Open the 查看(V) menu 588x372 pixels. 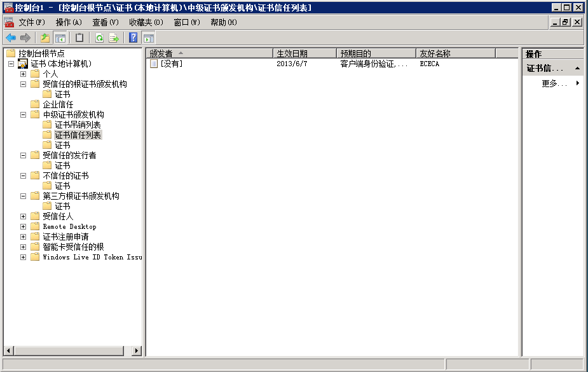click(x=106, y=22)
